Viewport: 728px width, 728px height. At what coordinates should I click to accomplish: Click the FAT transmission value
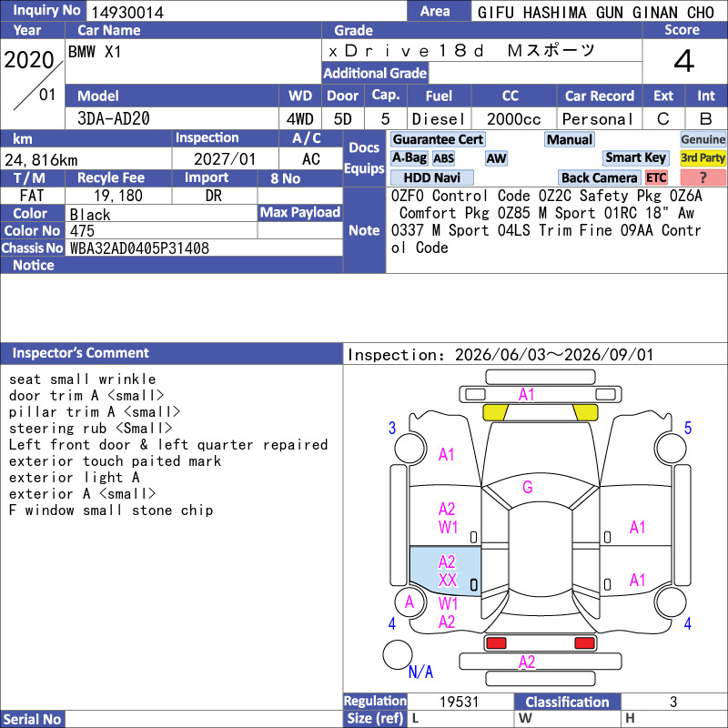coord(32,196)
